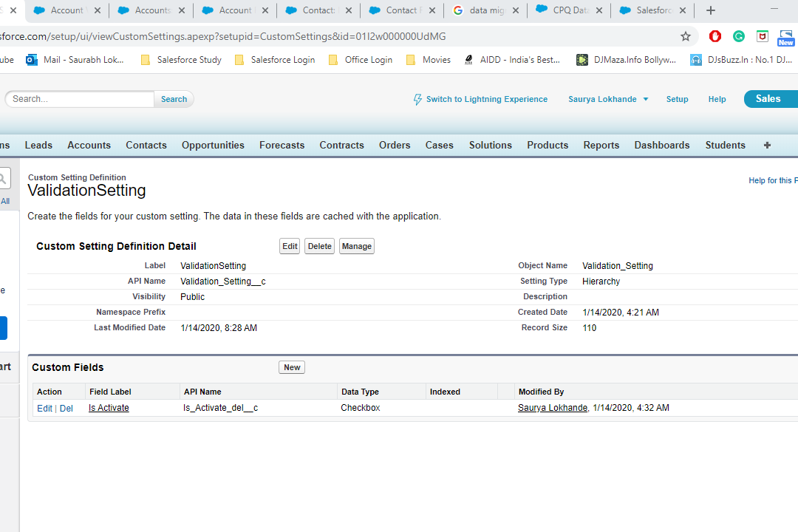Open the Office Login bookmark folder
This screenshot has width=798, height=532.
(x=361, y=60)
